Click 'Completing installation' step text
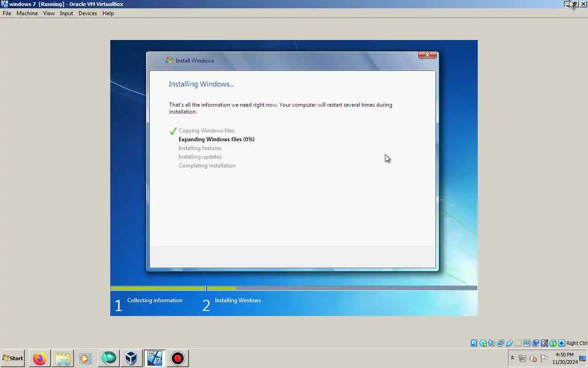Image resolution: width=588 pixels, height=368 pixels. click(x=207, y=166)
